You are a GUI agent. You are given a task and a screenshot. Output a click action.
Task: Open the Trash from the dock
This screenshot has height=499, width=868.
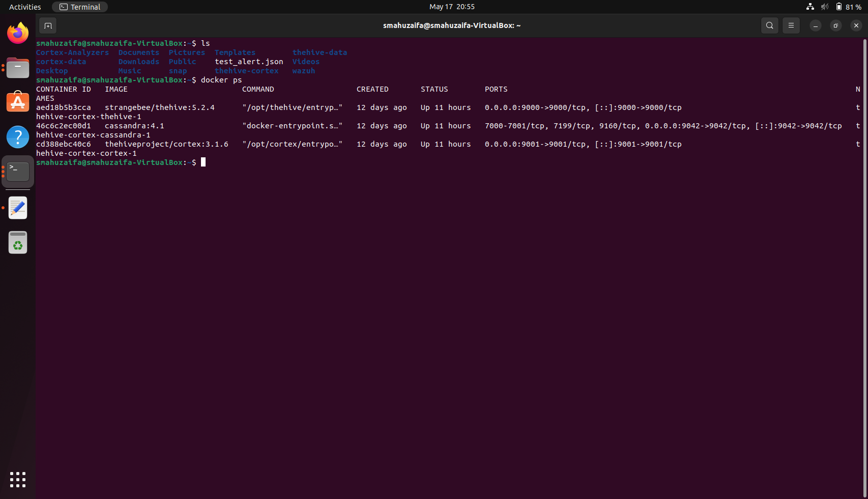[x=18, y=243]
